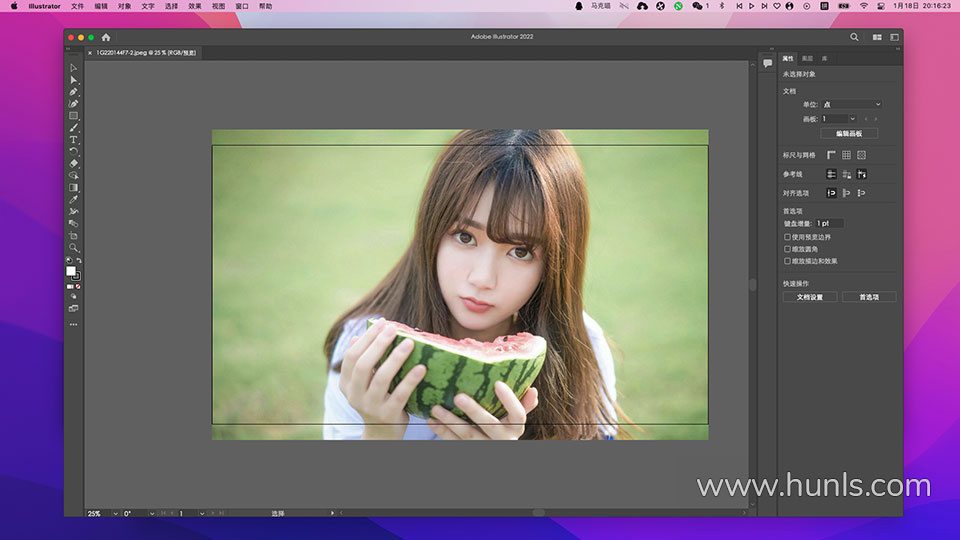Click the 文档设置 button
The image size is (960, 540).
coord(809,297)
